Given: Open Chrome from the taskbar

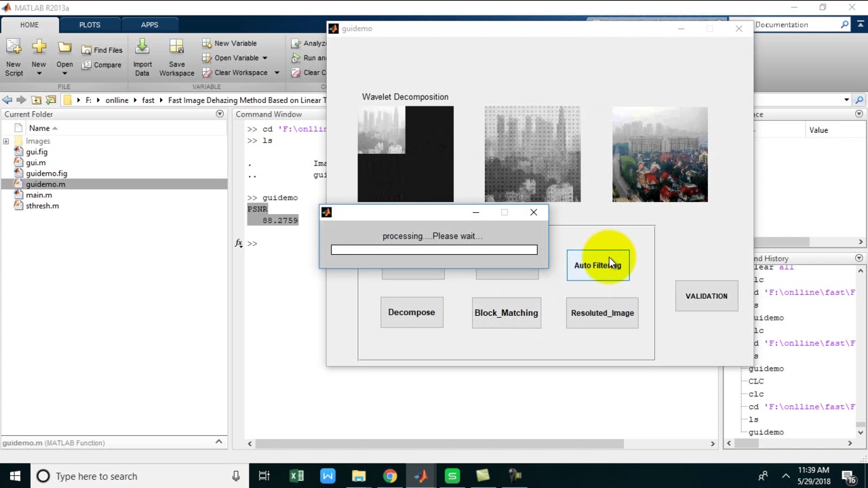Looking at the screenshot, I should pyautogui.click(x=389, y=476).
